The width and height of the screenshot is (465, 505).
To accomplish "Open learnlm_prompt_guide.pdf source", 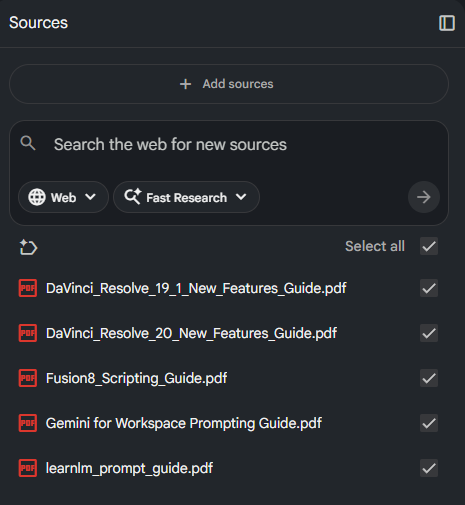I will coord(129,468).
